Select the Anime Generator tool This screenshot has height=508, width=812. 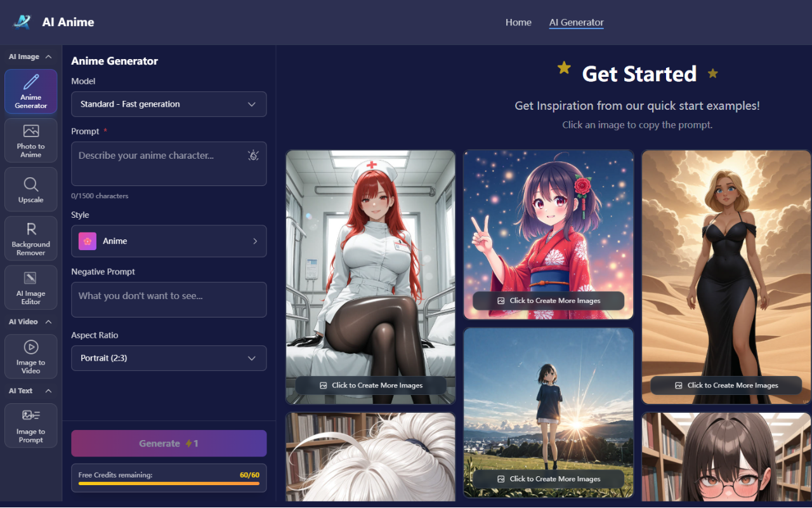(x=30, y=91)
